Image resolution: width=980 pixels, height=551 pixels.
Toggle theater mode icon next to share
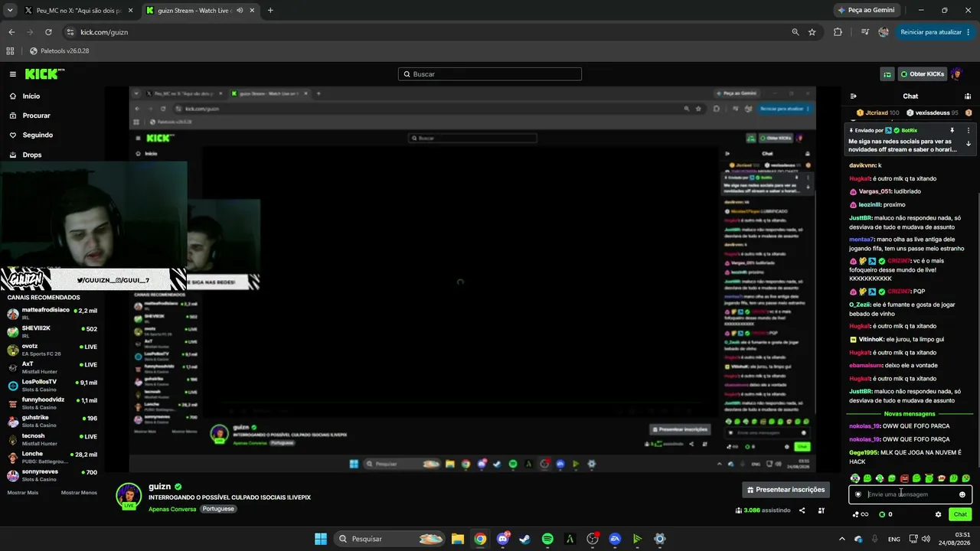[x=822, y=510]
